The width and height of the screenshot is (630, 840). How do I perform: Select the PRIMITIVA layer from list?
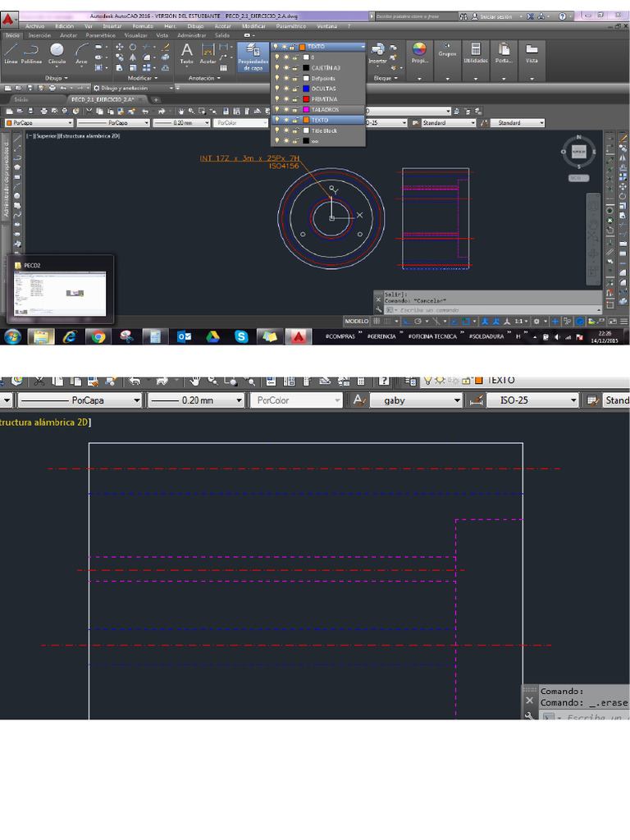324,99
